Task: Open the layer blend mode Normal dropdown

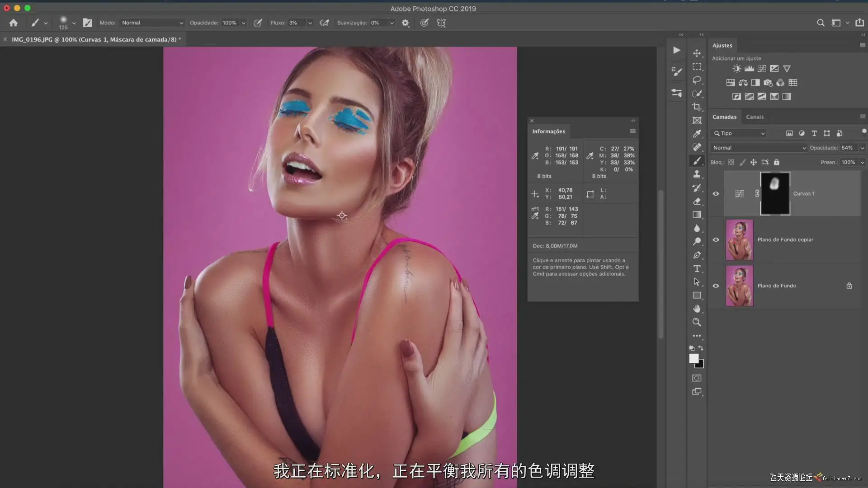Action: point(759,148)
